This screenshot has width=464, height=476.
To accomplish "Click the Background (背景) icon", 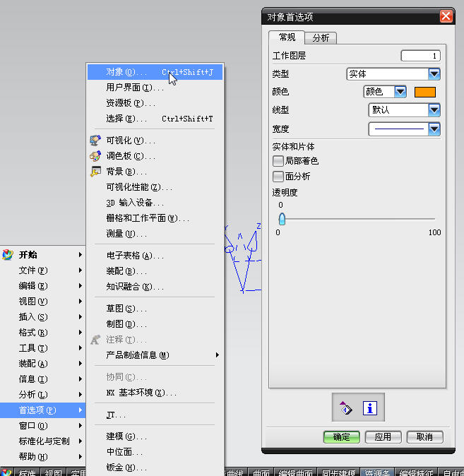I will [x=95, y=172].
